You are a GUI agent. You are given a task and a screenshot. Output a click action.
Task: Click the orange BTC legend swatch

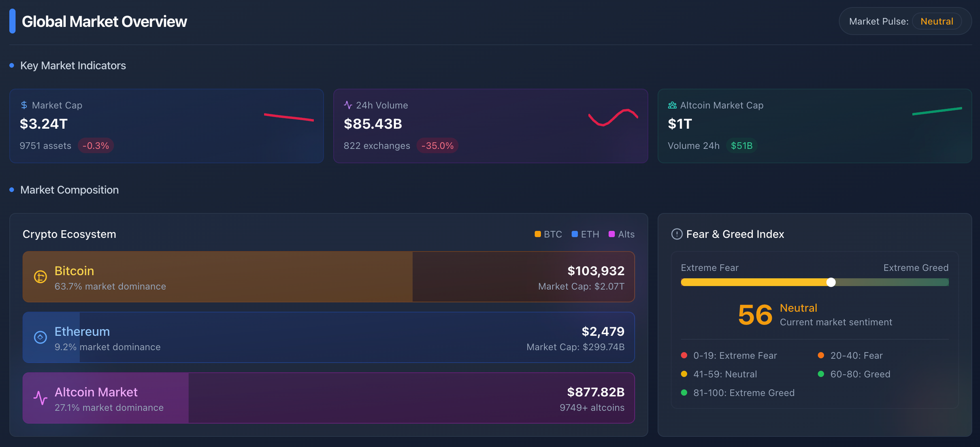point(538,234)
